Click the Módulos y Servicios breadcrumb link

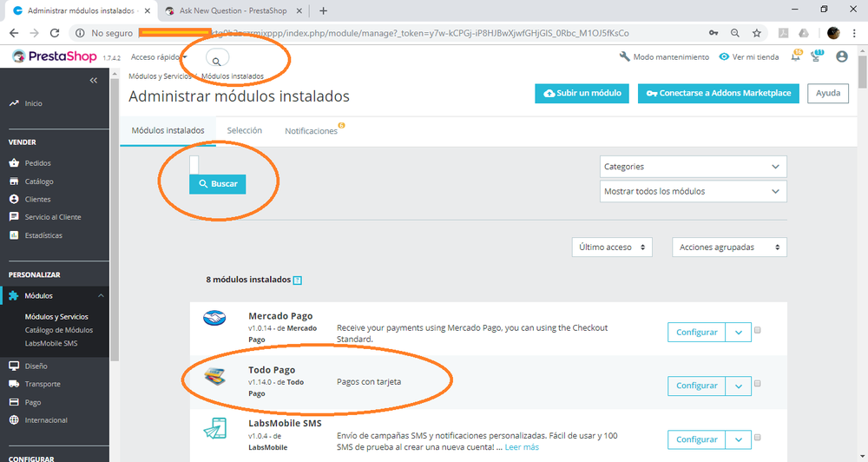160,76
